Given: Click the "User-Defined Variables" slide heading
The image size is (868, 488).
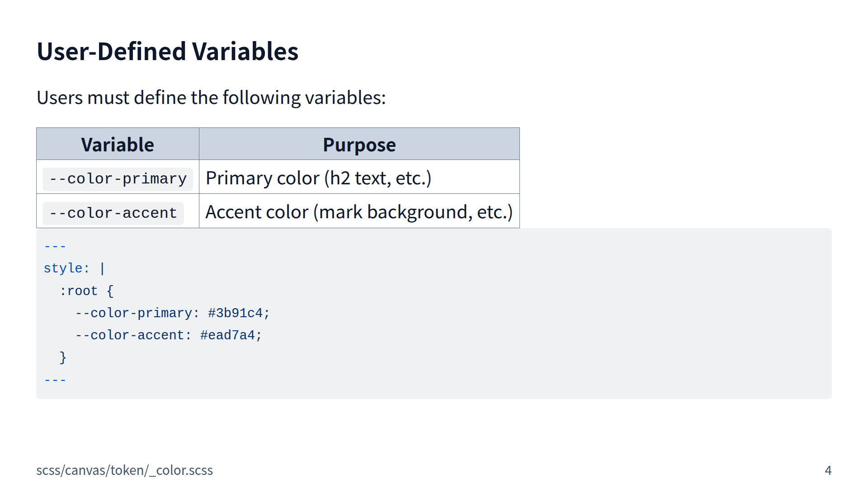Looking at the screenshot, I should pos(167,51).
